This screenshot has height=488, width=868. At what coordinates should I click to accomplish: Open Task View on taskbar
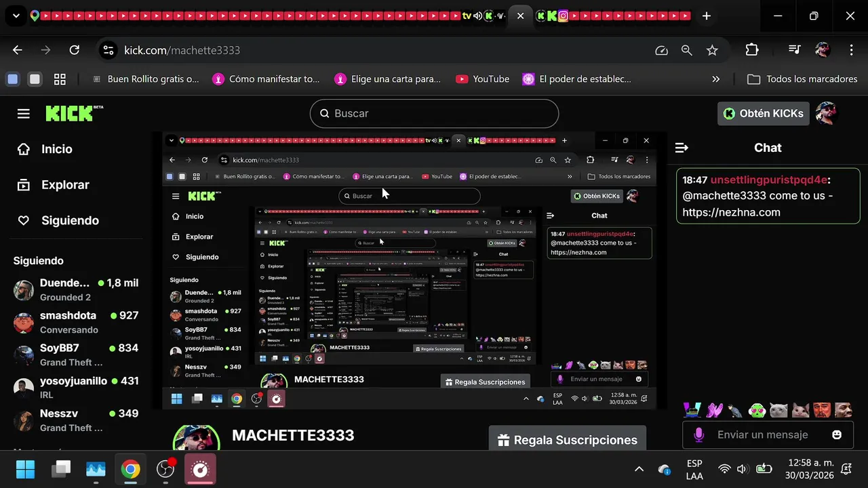62,469
